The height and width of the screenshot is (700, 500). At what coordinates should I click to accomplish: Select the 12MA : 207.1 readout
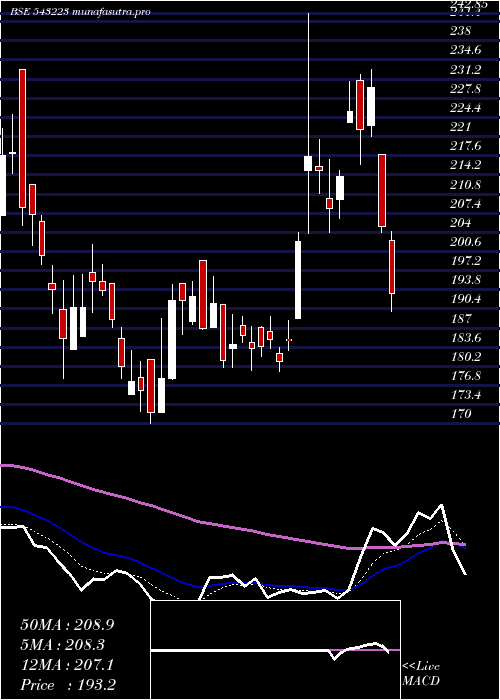[x=67, y=665]
